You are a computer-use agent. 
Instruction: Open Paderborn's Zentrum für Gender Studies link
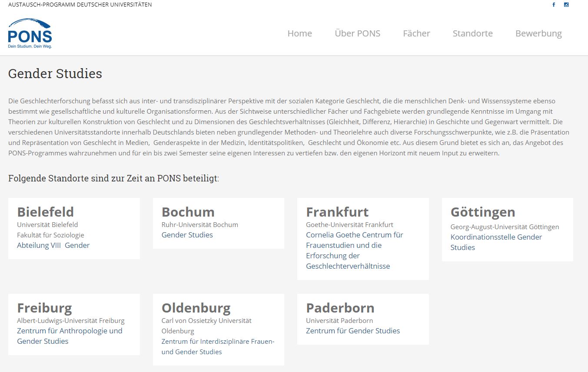[353, 331]
